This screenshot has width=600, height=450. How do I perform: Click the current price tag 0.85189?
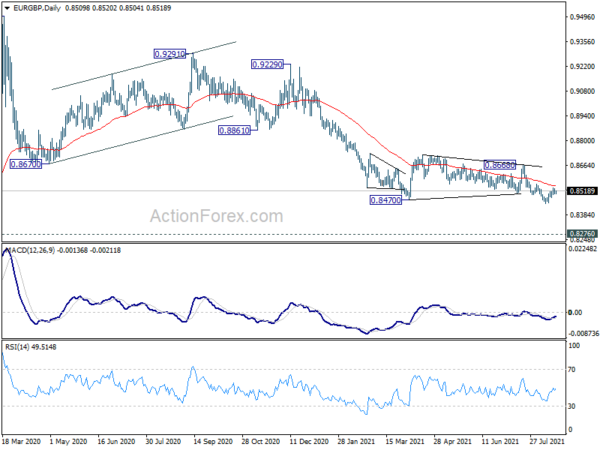point(582,191)
